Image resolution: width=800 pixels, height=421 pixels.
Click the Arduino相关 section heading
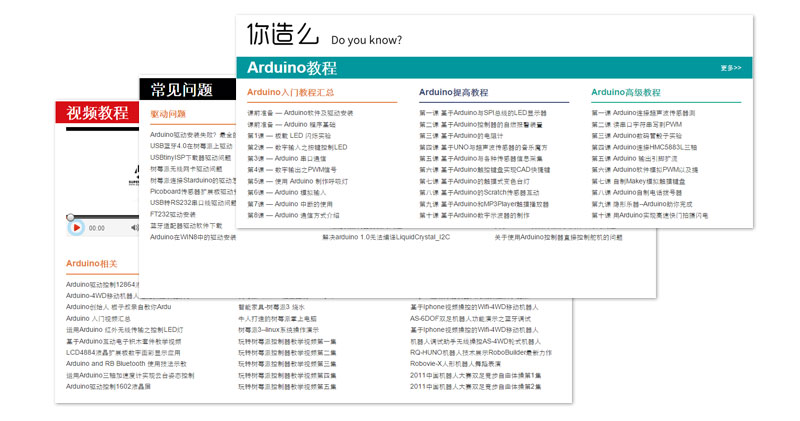click(91, 264)
